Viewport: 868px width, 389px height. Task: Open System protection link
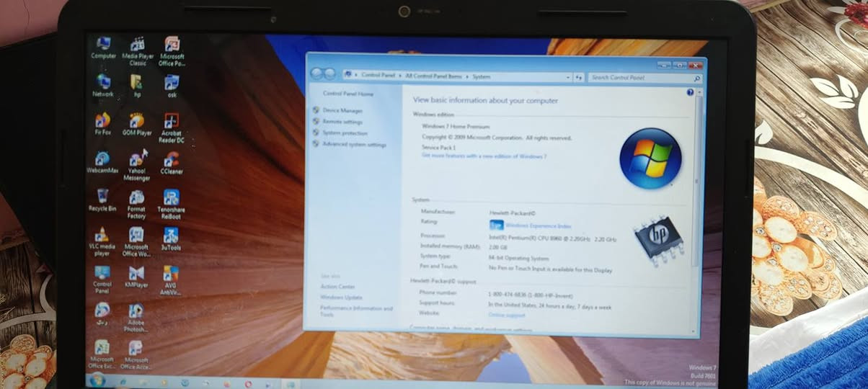pos(345,133)
